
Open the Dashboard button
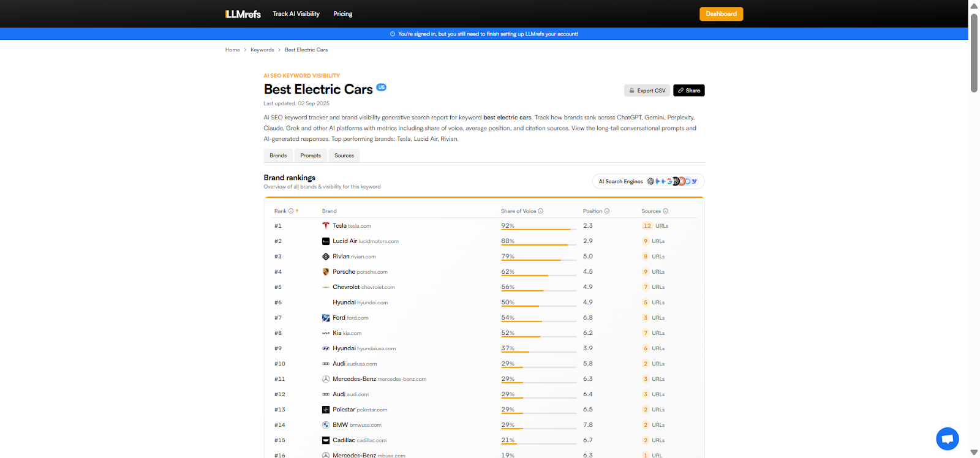(721, 14)
